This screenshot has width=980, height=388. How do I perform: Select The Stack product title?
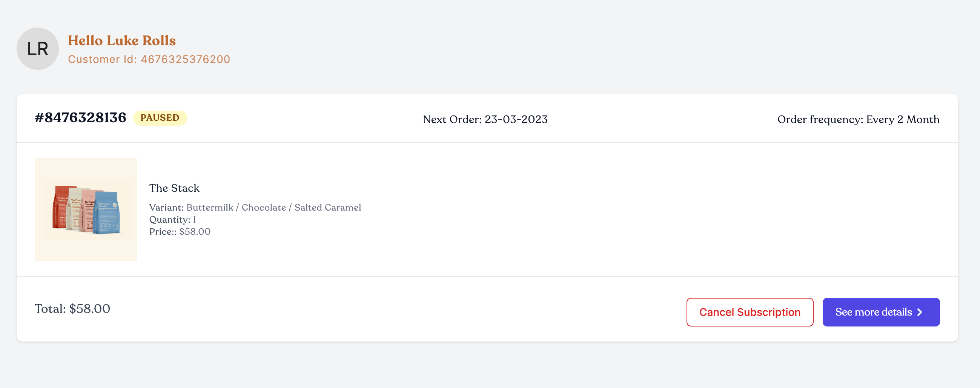click(174, 188)
